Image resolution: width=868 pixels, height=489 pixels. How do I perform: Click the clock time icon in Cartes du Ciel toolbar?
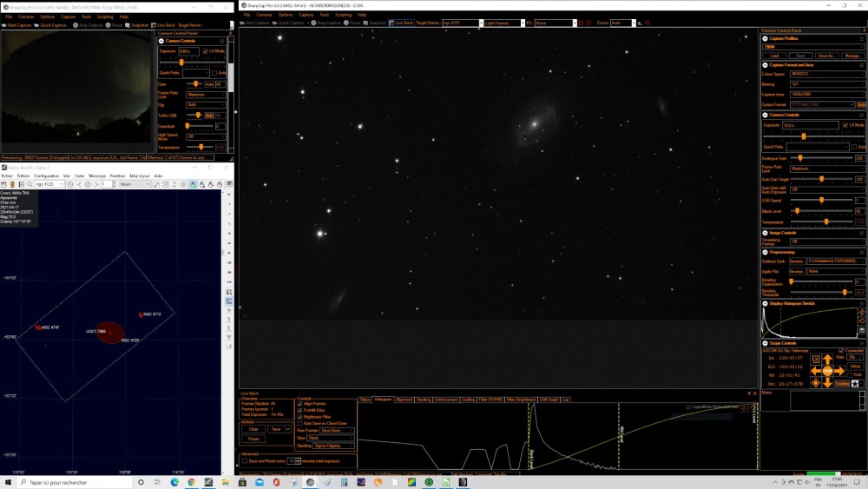(69, 184)
